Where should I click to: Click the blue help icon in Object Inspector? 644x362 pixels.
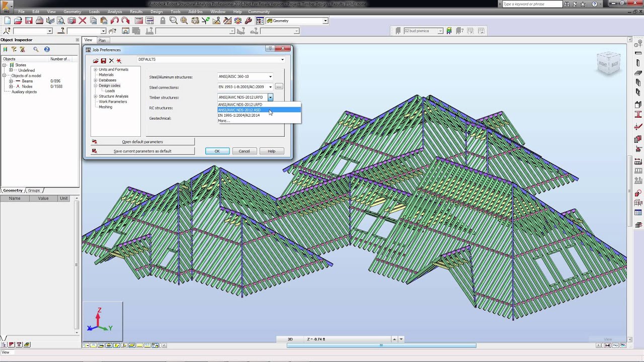coord(47,49)
